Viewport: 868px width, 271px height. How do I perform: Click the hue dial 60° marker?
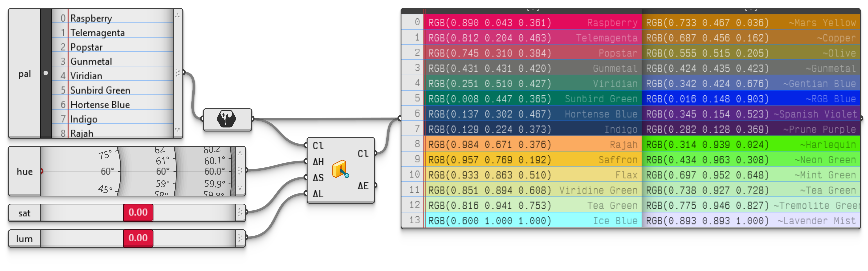coord(107,171)
